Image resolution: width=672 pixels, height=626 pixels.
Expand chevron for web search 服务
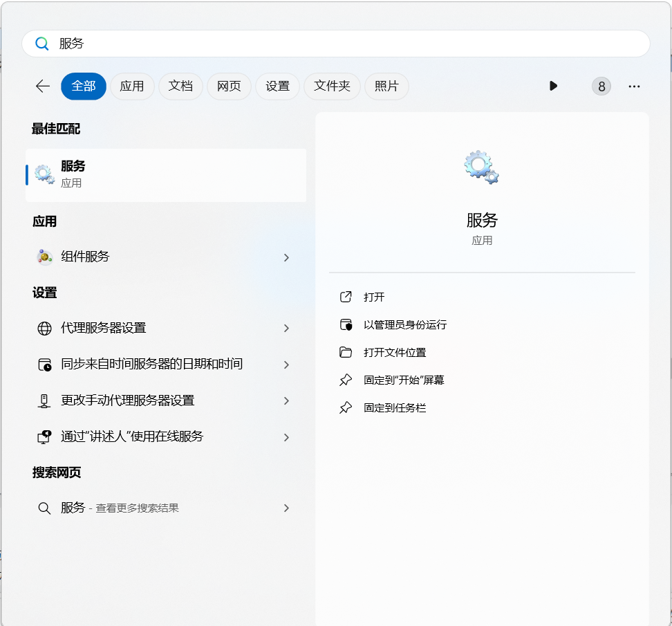286,508
